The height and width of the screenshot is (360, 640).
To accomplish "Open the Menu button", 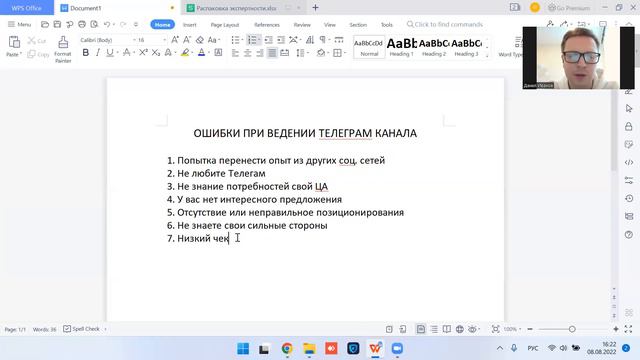I will (x=20, y=24).
